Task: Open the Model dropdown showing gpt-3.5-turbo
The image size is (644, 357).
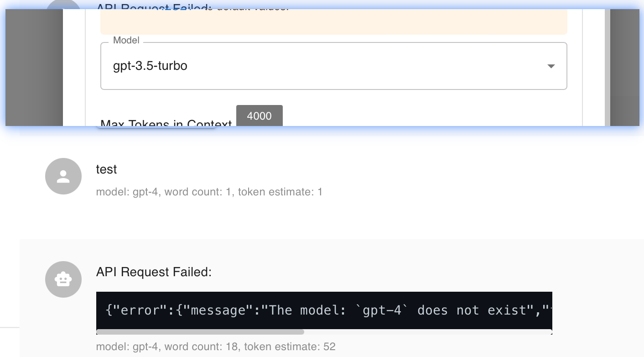Action: click(333, 66)
